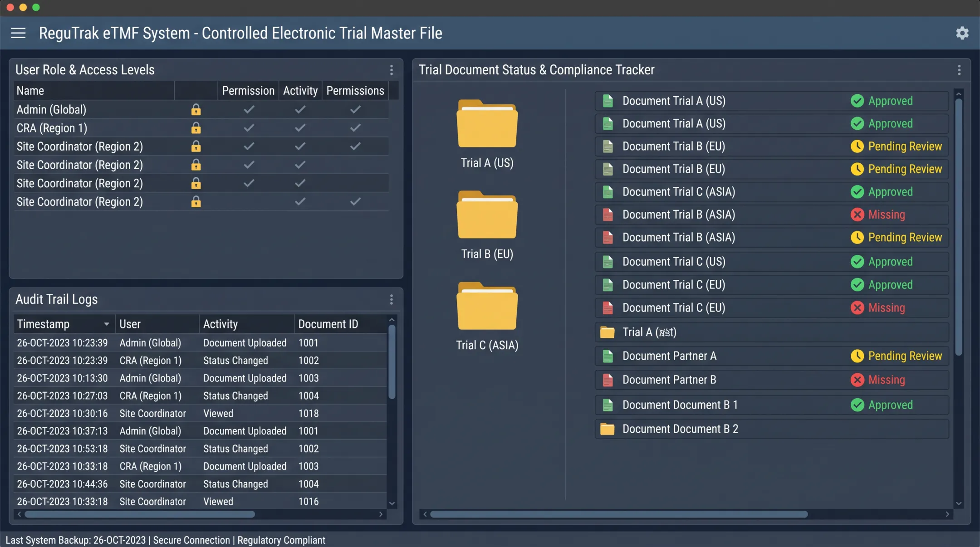Viewport: 980px width, 547px height.
Task: Click the Permission column header
Action: [x=248, y=91]
